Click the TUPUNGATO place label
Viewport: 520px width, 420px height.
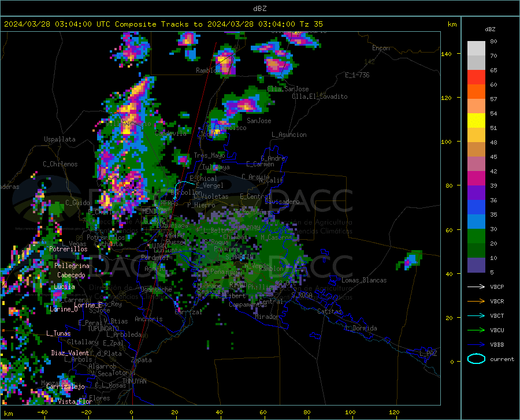coord(103,329)
